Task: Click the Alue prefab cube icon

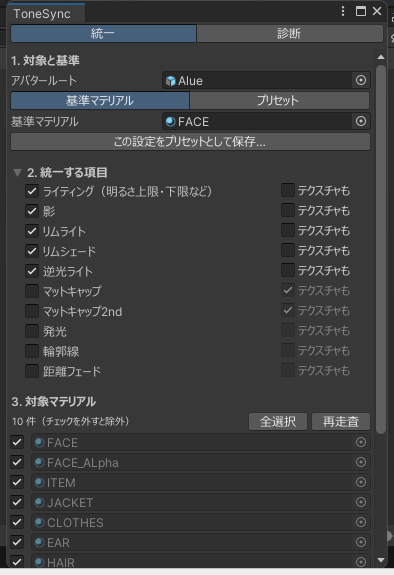Action: tap(170, 81)
